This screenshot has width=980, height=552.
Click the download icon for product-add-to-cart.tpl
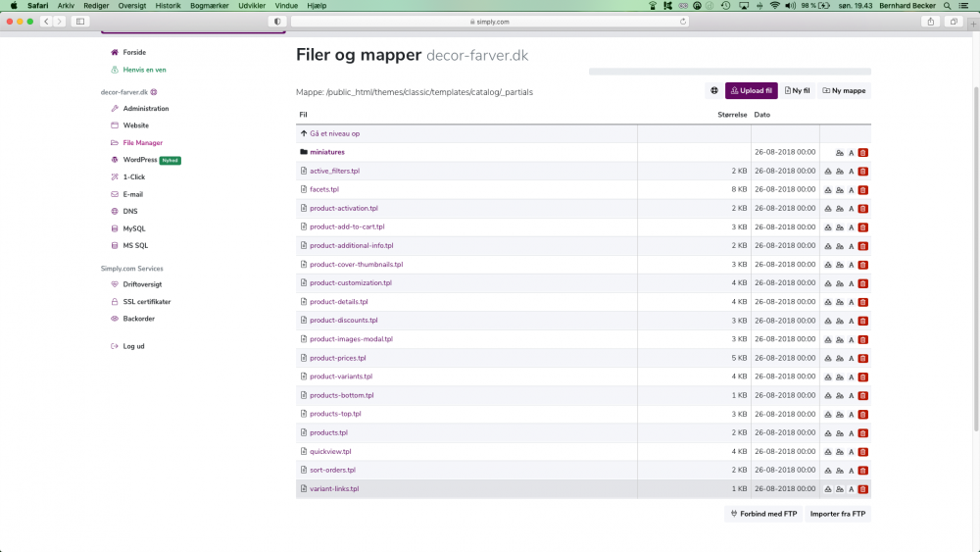(x=827, y=227)
